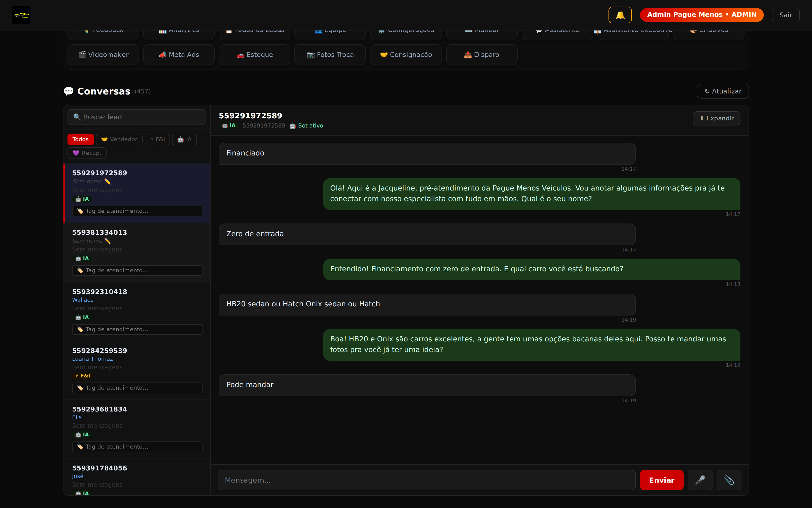The width and height of the screenshot is (812, 508).
Task: Click the Conversas (457) heading
Action: click(x=107, y=91)
